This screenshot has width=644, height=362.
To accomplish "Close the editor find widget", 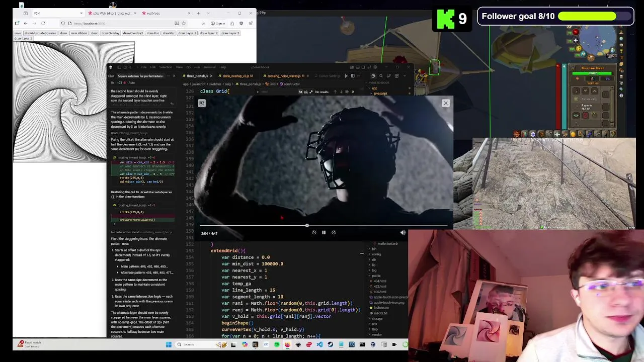I will [x=353, y=92].
